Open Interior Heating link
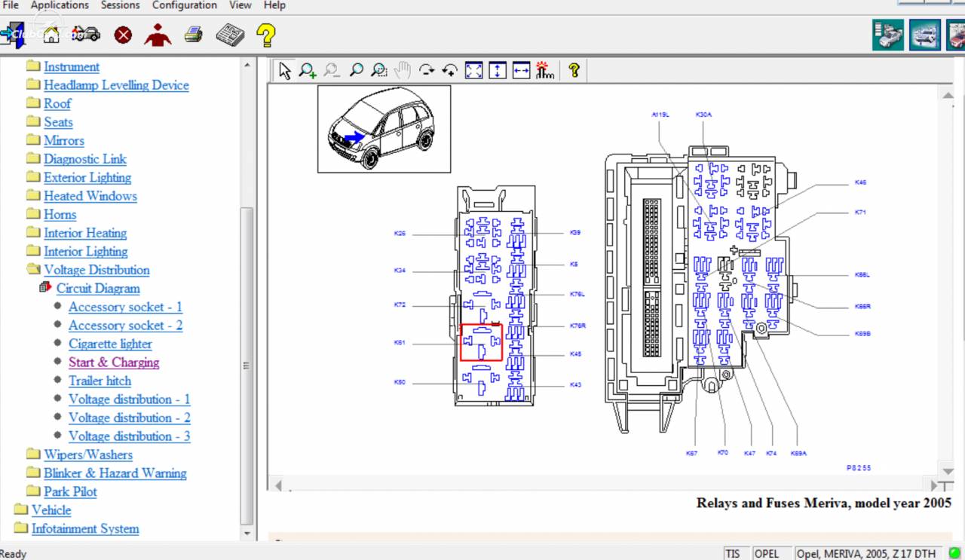This screenshot has width=965, height=560. click(85, 233)
